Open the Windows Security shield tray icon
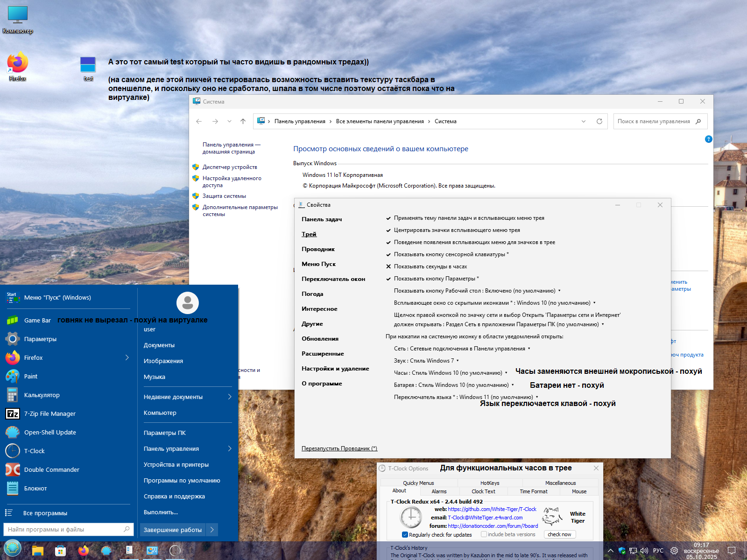 (622, 551)
